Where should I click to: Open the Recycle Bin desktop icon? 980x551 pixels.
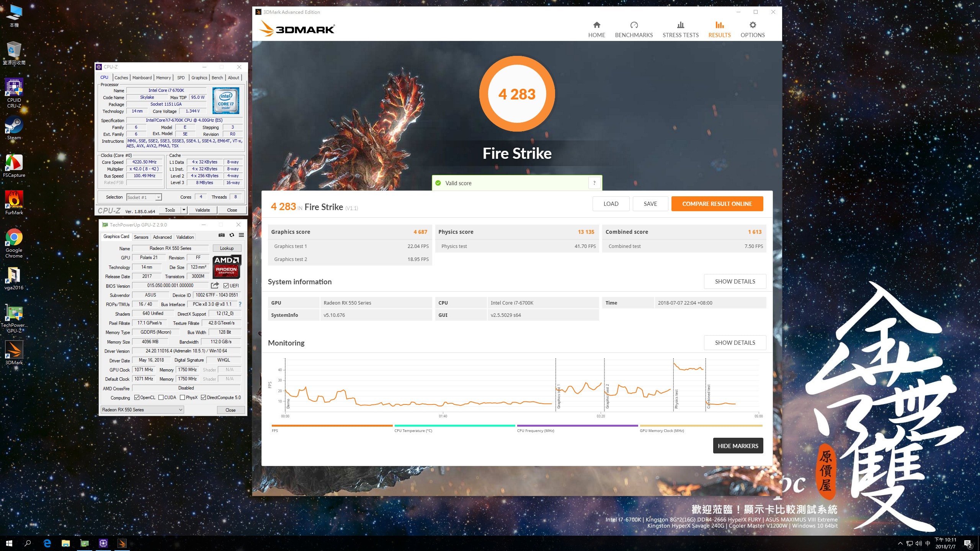14,53
